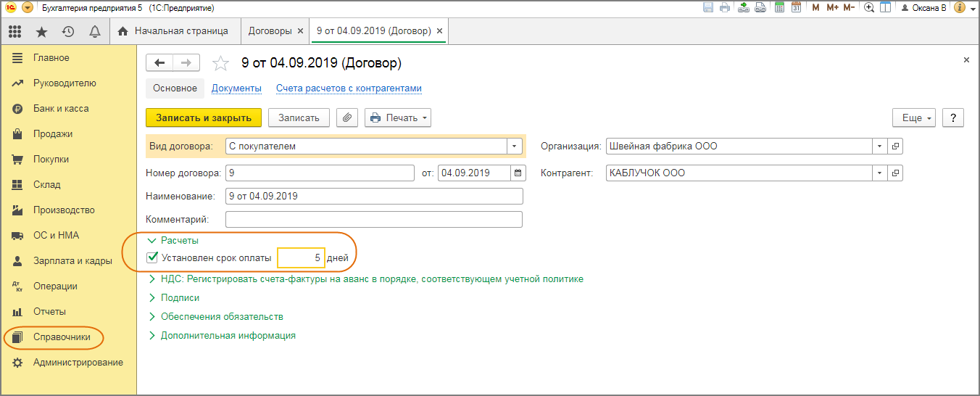Click the follow link icon in title bar
Screen dimensions: 980x396
click(760, 7)
